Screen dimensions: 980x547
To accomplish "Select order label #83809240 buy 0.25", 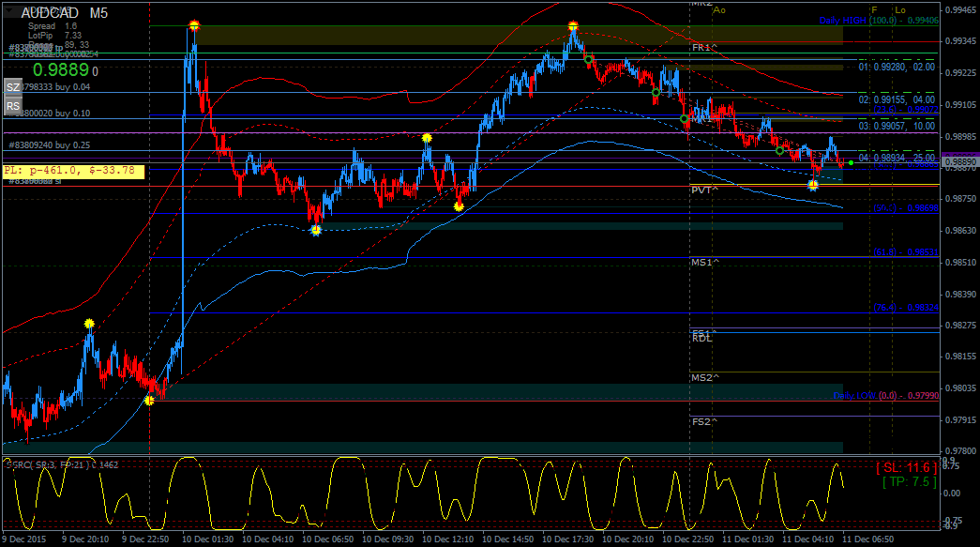I will pyautogui.click(x=50, y=145).
